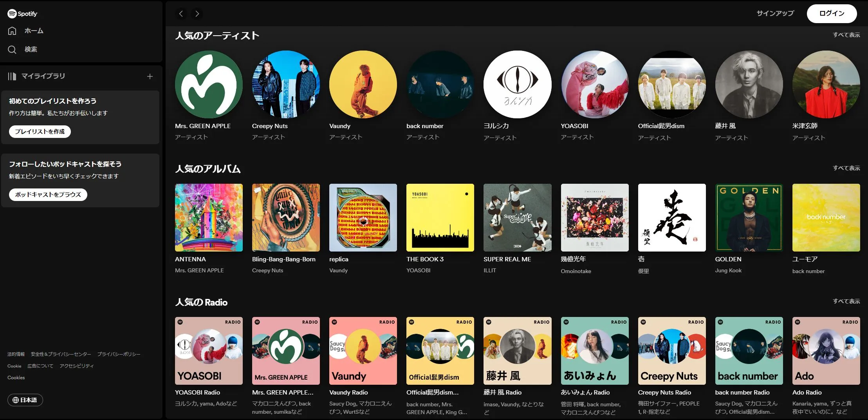Open 米津玄師 artist image
868x420 pixels.
coord(826,84)
